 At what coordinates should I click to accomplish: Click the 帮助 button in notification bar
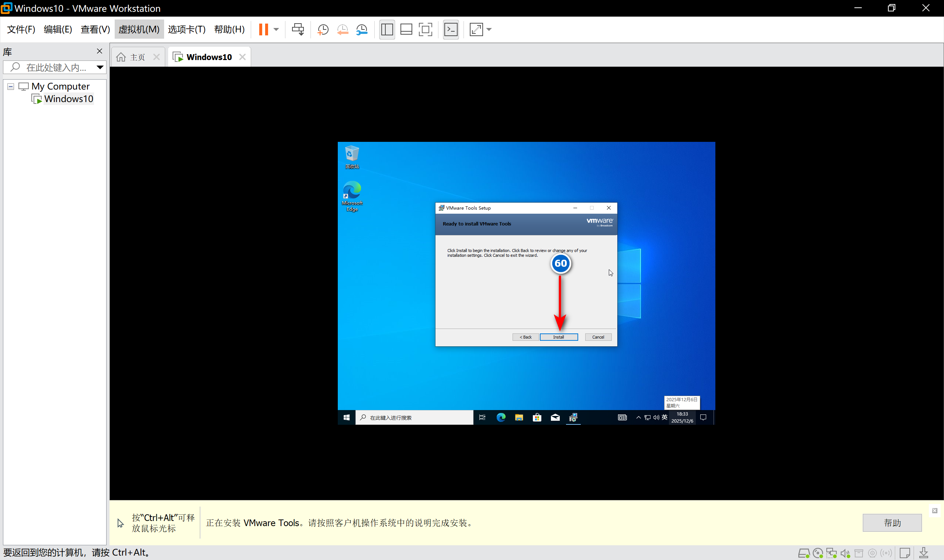coord(892,523)
